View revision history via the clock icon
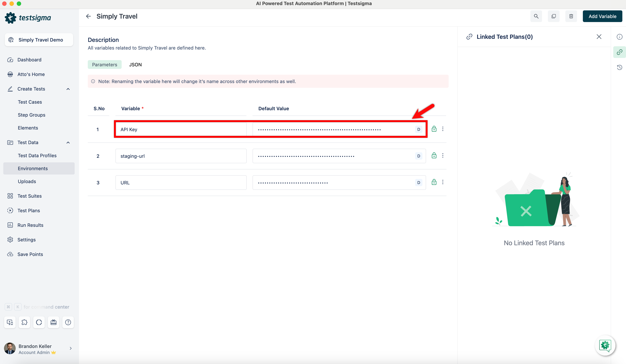 pyautogui.click(x=619, y=67)
